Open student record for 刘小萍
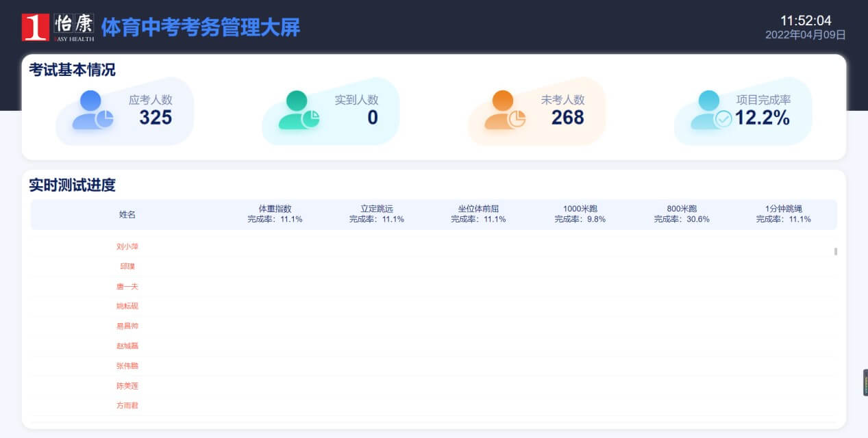 click(127, 246)
